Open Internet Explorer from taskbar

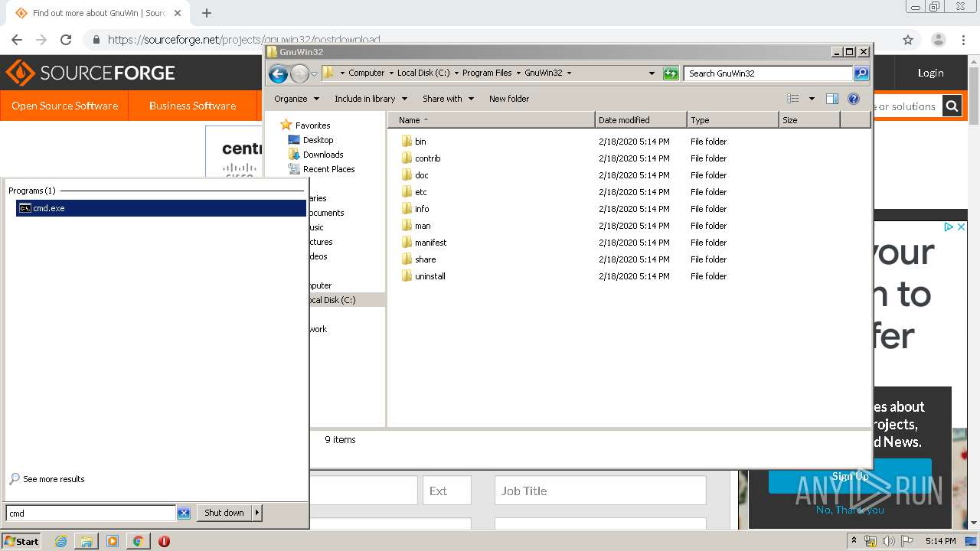click(x=61, y=541)
